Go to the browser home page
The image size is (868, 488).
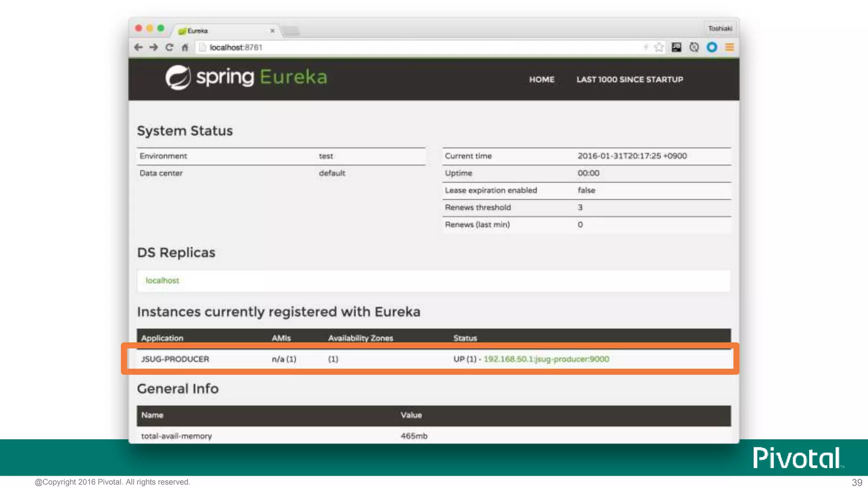[185, 47]
